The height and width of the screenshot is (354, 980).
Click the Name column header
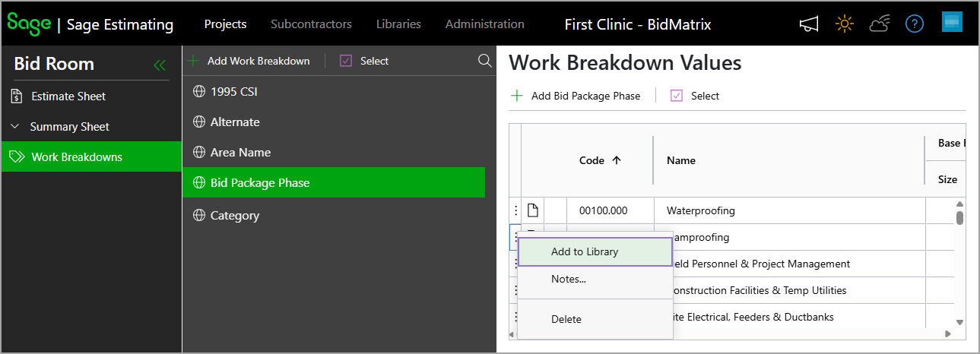point(681,160)
